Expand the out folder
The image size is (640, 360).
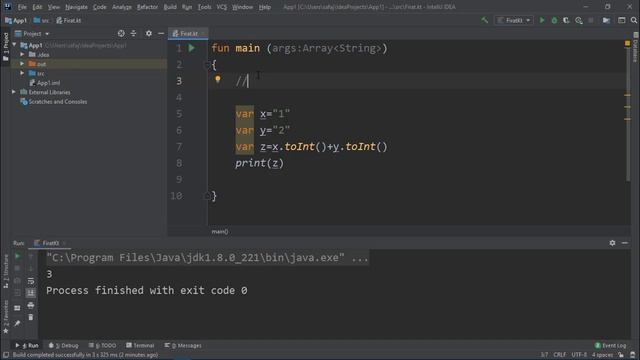22,64
